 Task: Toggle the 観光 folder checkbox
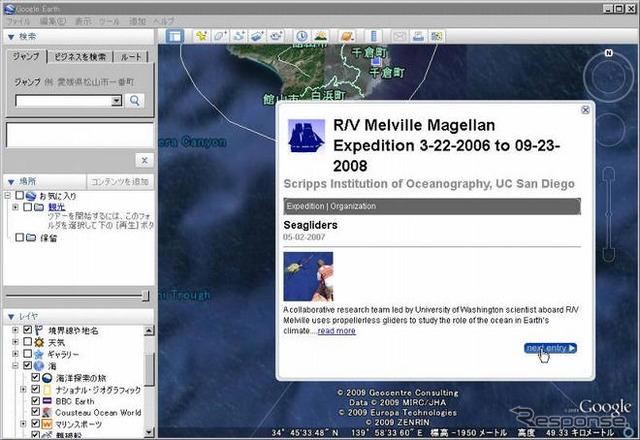pos(27,207)
